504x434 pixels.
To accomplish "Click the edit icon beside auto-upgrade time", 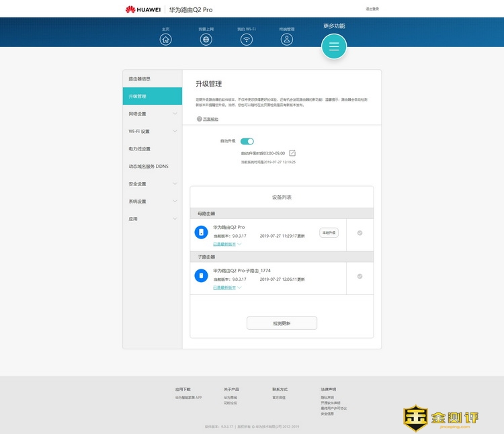I will (292, 153).
